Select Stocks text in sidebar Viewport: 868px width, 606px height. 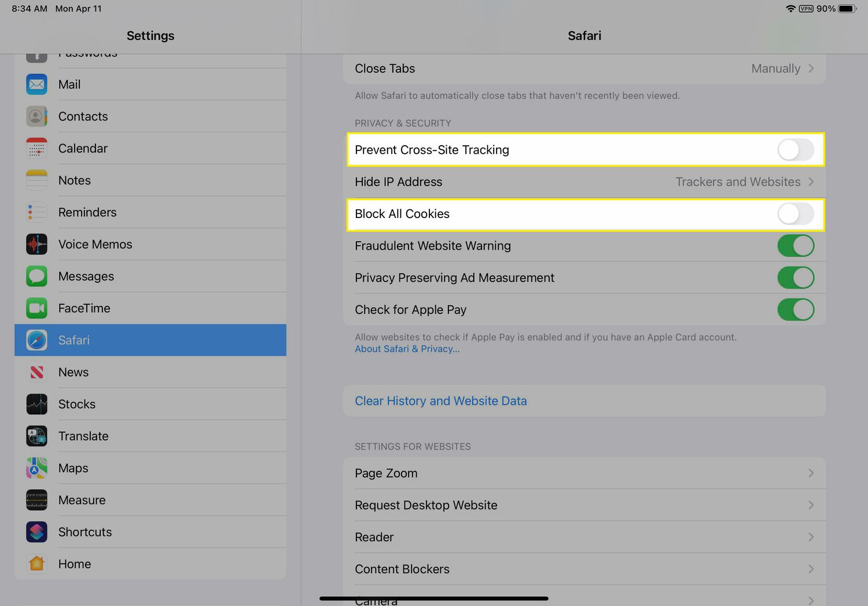pyautogui.click(x=77, y=404)
